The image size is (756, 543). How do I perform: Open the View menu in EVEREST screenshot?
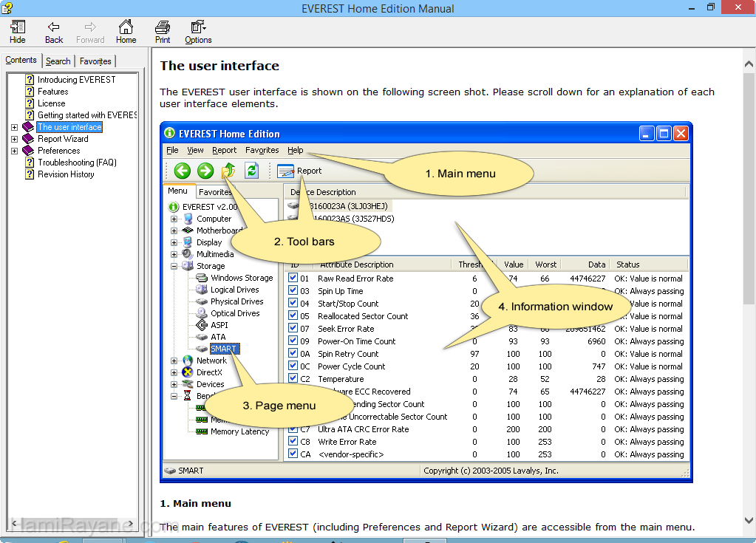[195, 150]
